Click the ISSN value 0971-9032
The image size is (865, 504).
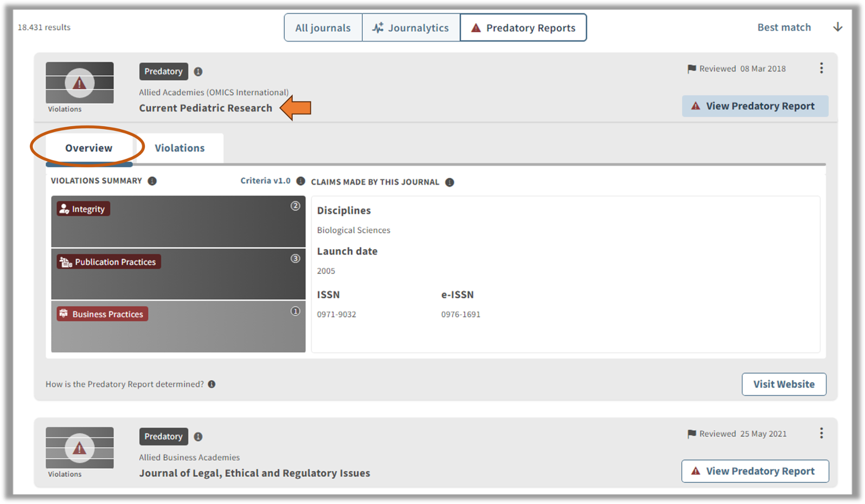pos(337,315)
